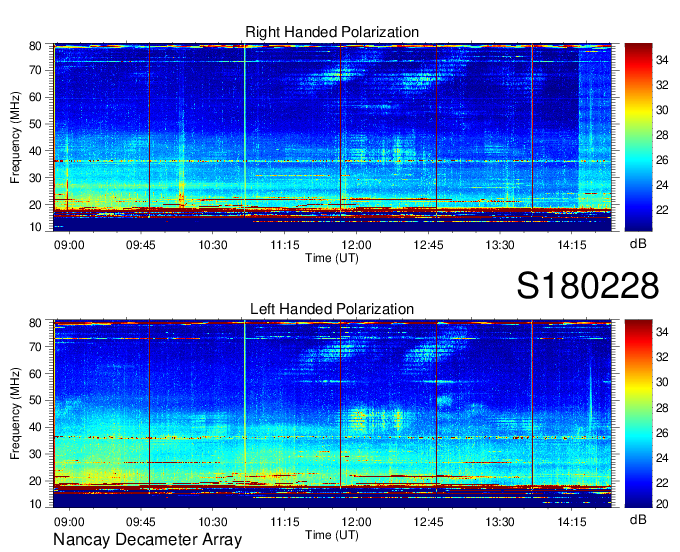Click the 12:00 tick label on the top plot
680x552 pixels.
coord(356,245)
